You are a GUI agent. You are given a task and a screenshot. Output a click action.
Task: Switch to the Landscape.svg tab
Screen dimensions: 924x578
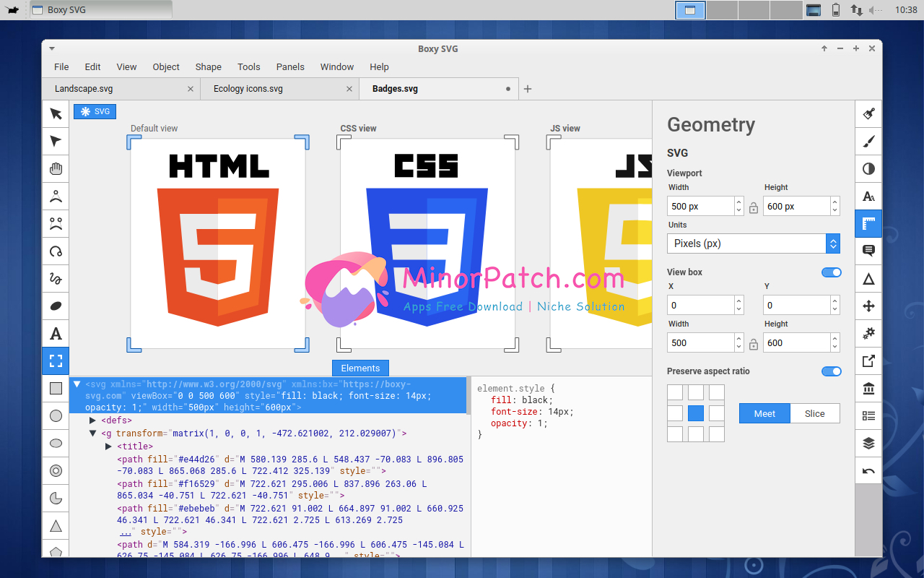pyautogui.click(x=121, y=89)
